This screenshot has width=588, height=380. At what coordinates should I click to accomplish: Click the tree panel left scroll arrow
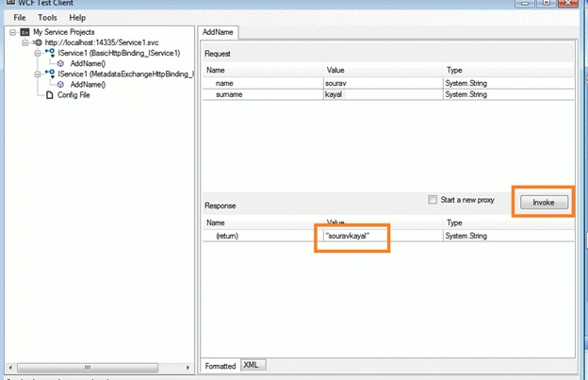click(10, 368)
